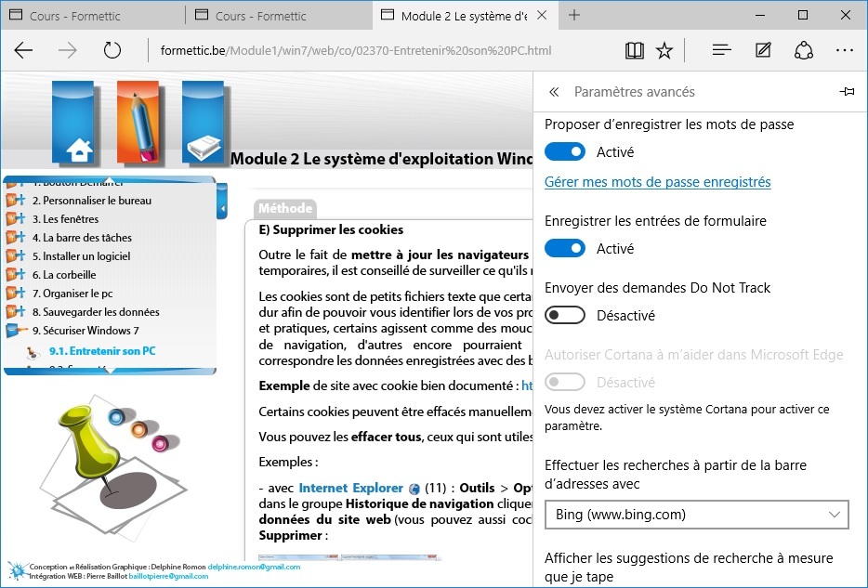
Task: Click the Module 2 Le système d'exploitation title
Action: click(381, 159)
